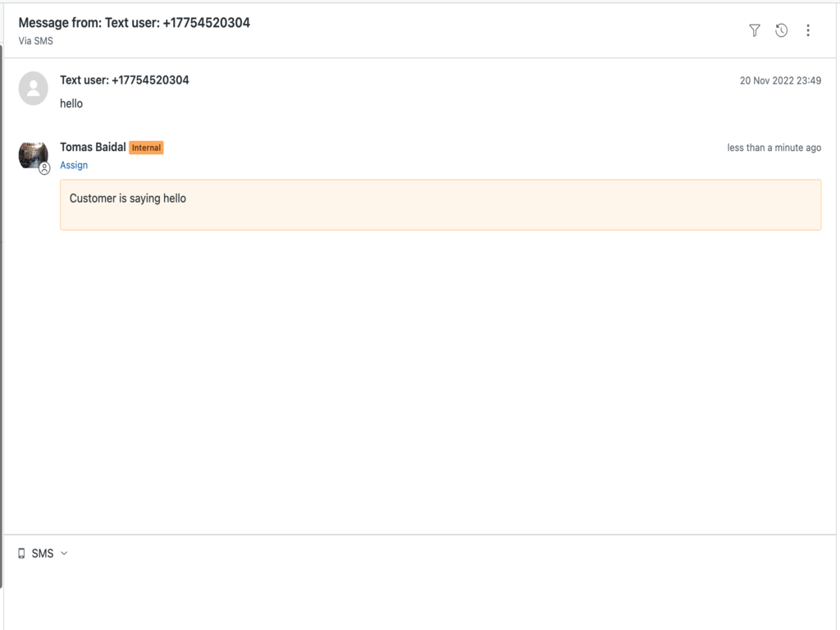Click the Assign link under Tomas Baidal

[x=74, y=165]
